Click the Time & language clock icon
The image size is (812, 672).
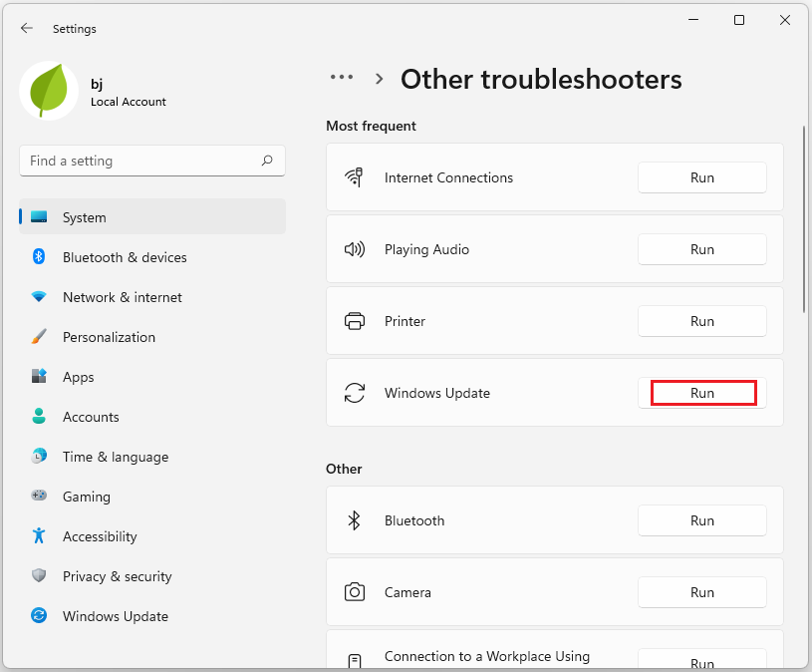tap(39, 456)
